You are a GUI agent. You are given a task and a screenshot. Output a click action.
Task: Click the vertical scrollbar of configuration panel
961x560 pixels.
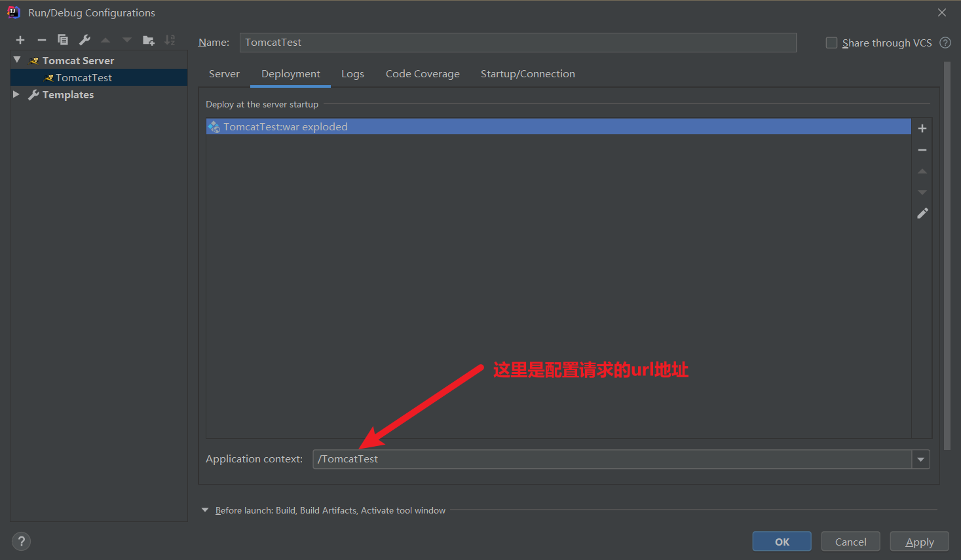point(947,256)
